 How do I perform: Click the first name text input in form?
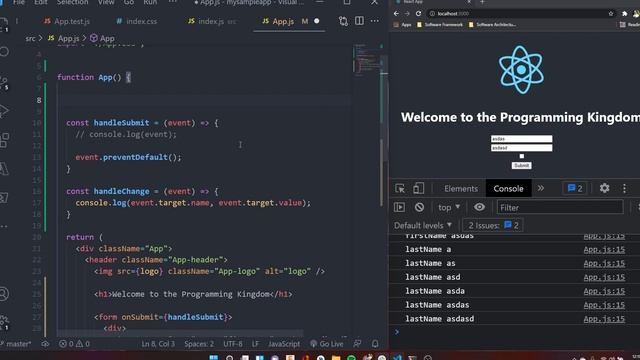pyautogui.click(x=522, y=139)
